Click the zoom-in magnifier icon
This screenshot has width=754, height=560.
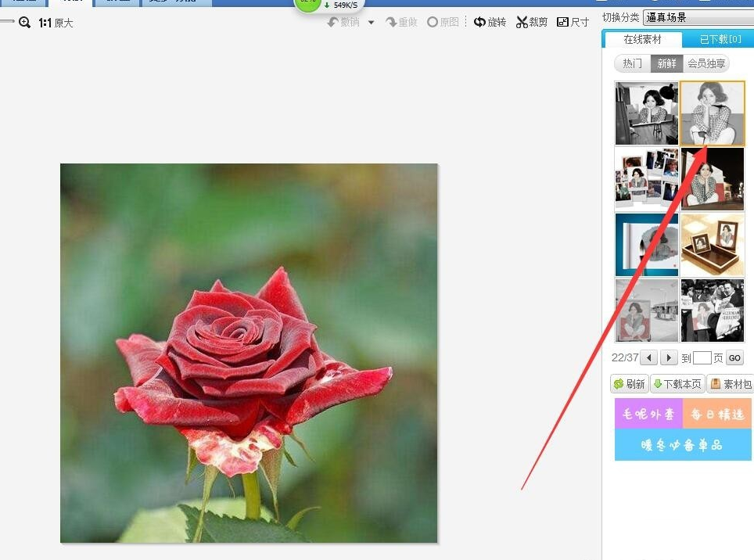(x=24, y=22)
